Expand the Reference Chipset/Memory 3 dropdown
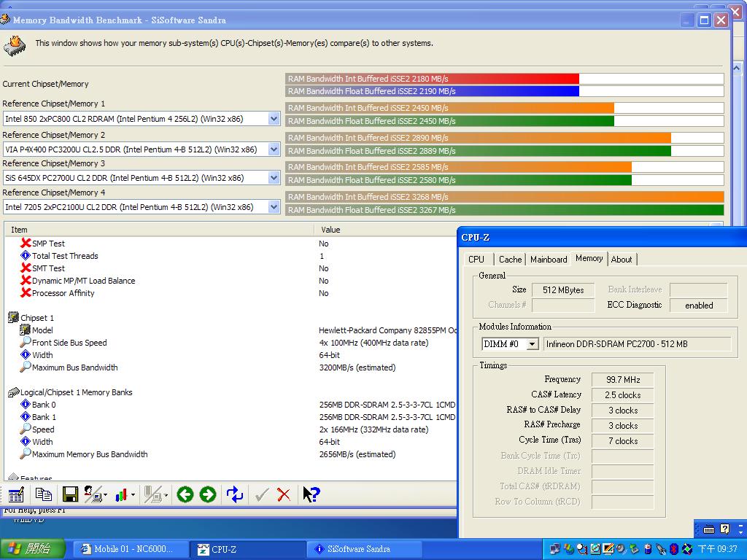747x560 pixels. click(x=274, y=178)
